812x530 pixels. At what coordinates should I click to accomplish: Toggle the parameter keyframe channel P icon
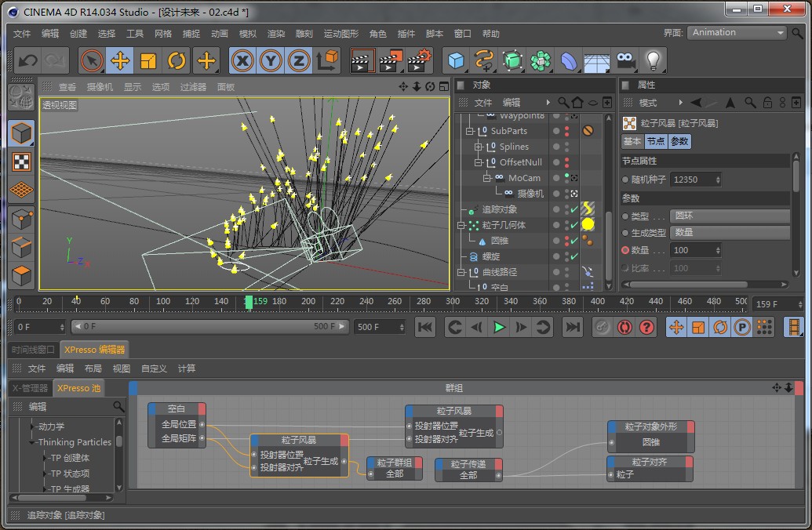tap(742, 327)
